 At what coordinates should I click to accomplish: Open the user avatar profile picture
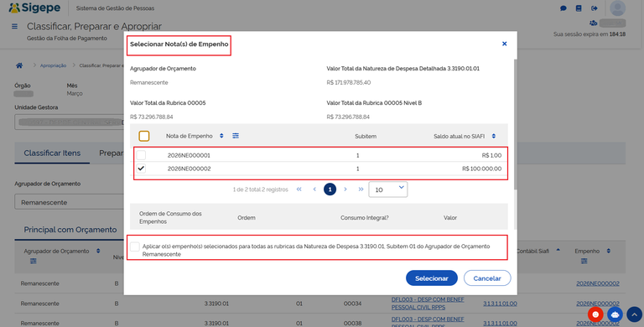pos(617,8)
